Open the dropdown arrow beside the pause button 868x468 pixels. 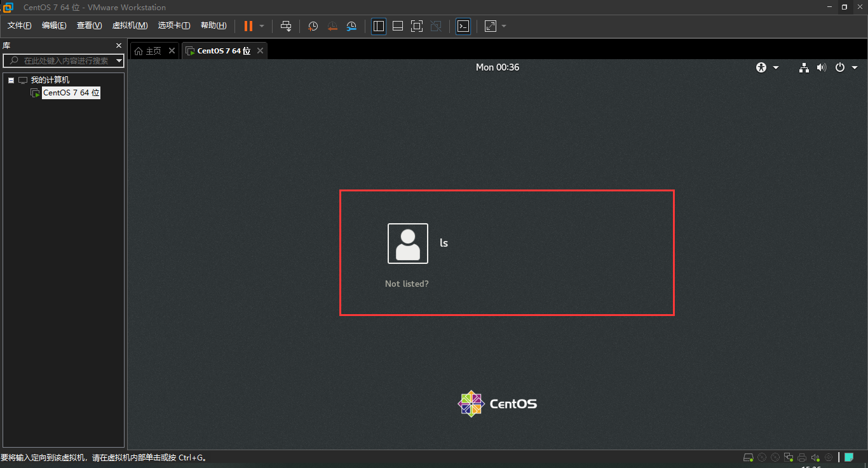[x=262, y=26]
